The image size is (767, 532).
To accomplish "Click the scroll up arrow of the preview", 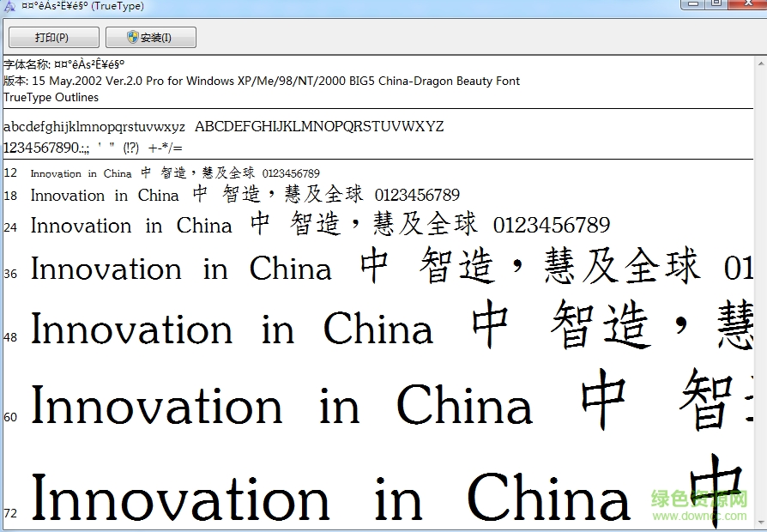I will click(760, 63).
